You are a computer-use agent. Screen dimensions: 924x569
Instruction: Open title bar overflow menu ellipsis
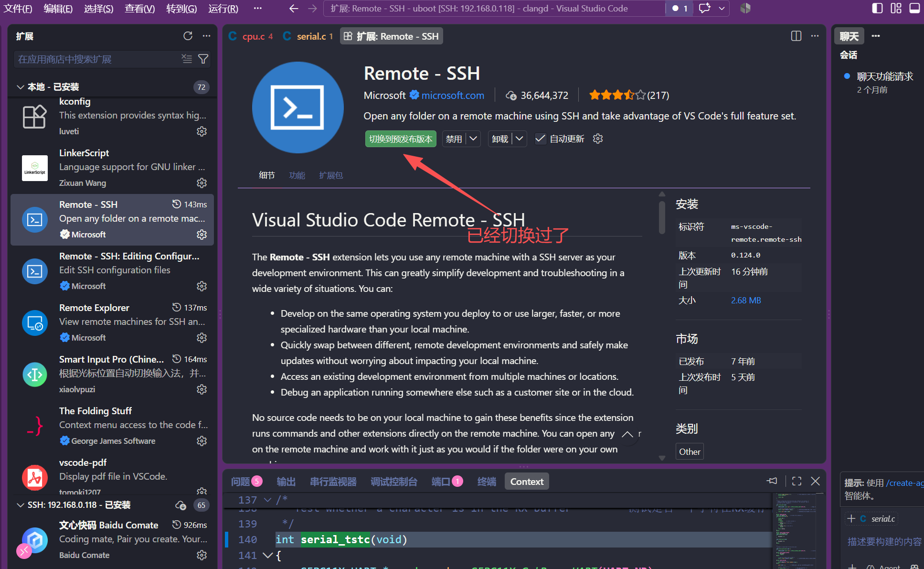[257, 8]
